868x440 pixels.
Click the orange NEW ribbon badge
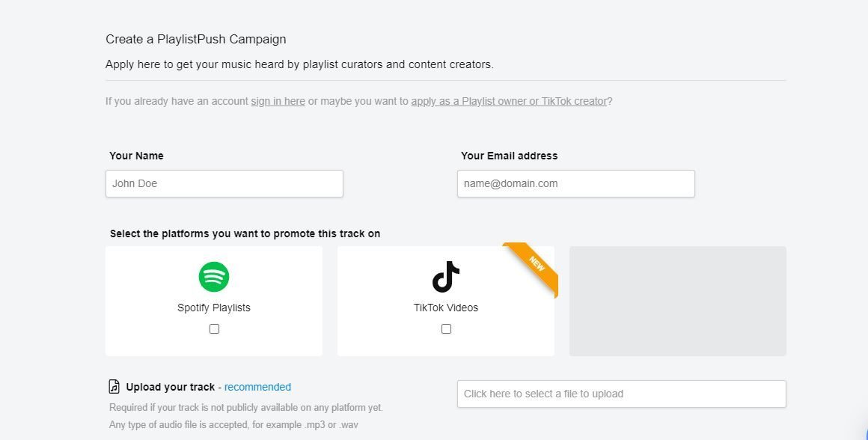(536, 265)
